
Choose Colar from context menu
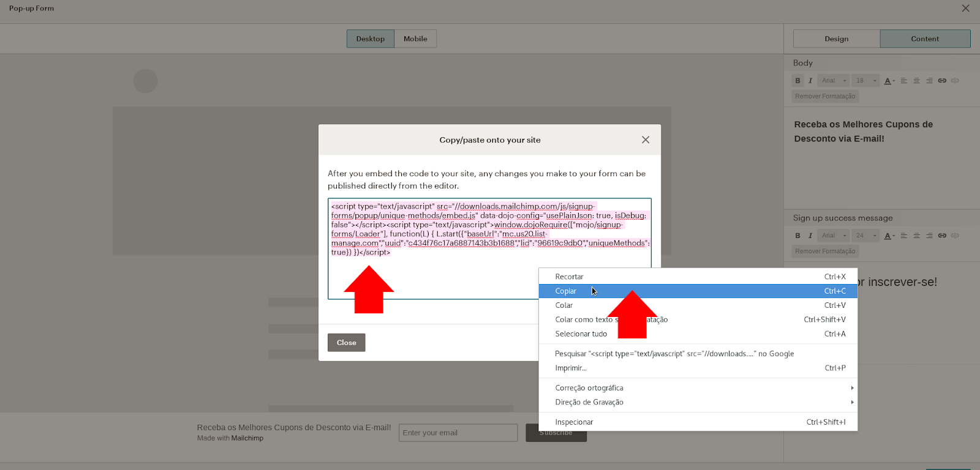point(698,305)
